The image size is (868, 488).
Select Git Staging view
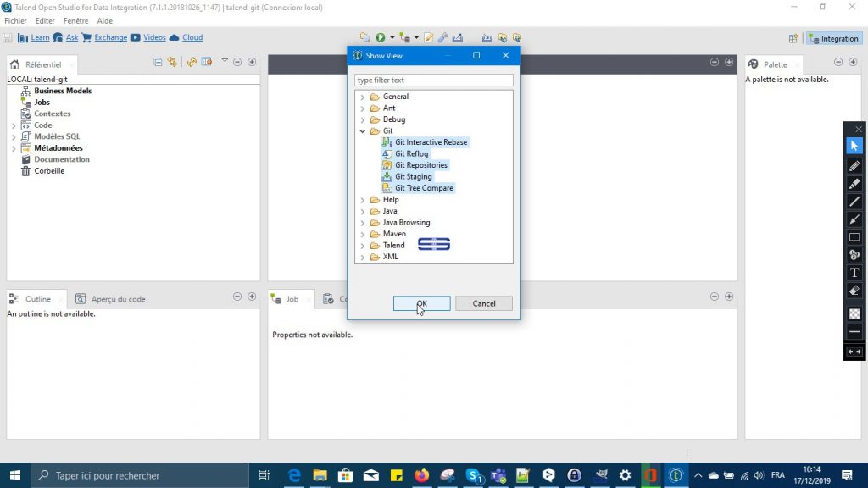point(408,177)
